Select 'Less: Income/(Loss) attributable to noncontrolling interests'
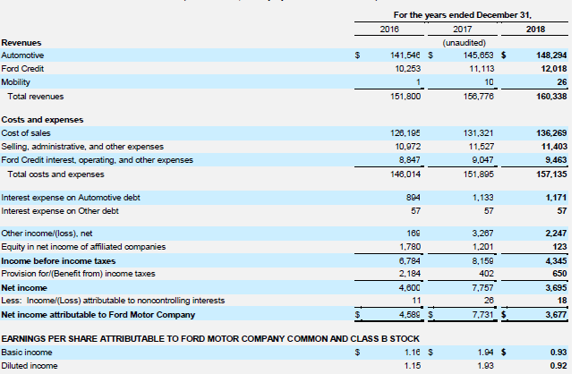 pyautogui.click(x=113, y=301)
